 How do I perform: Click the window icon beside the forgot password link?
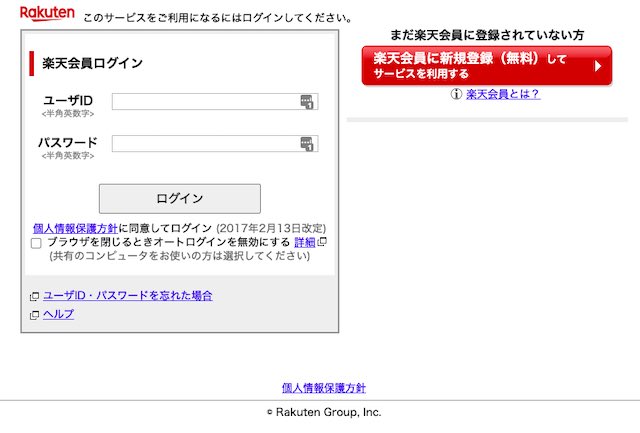pos(35,296)
